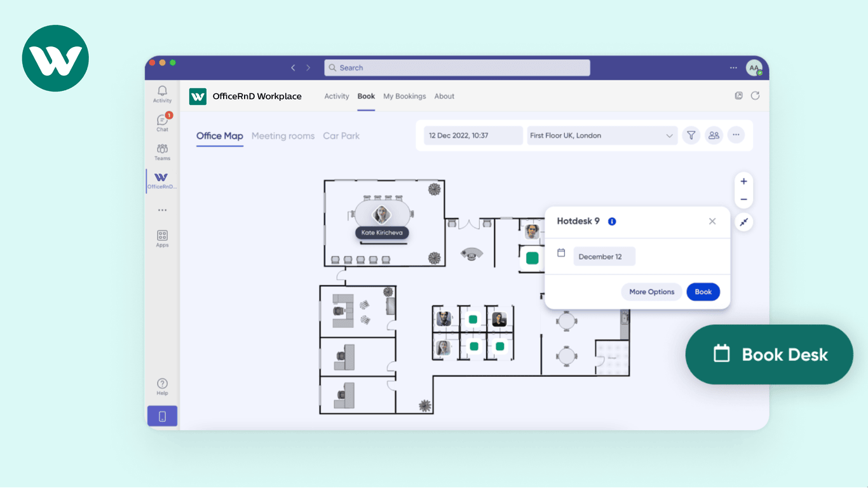Screen dimensions: 868x488
Task: Click the OfficeRnD Workplace logo
Action: point(198,97)
